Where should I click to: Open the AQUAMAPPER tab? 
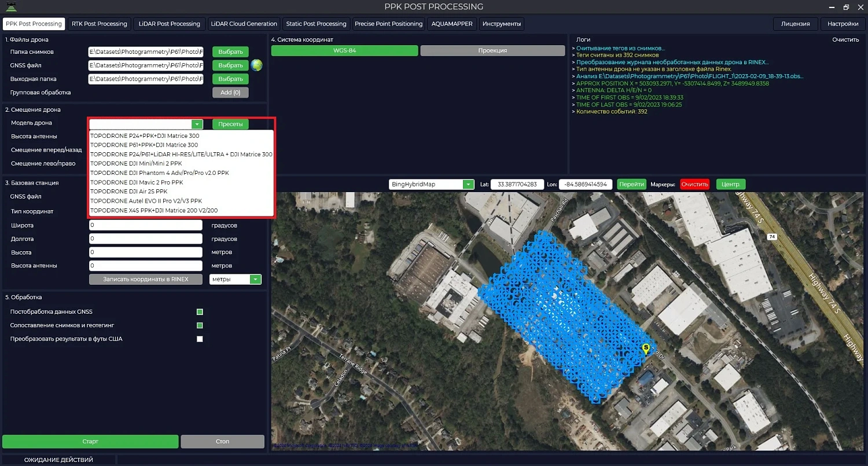[x=451, y=24]
